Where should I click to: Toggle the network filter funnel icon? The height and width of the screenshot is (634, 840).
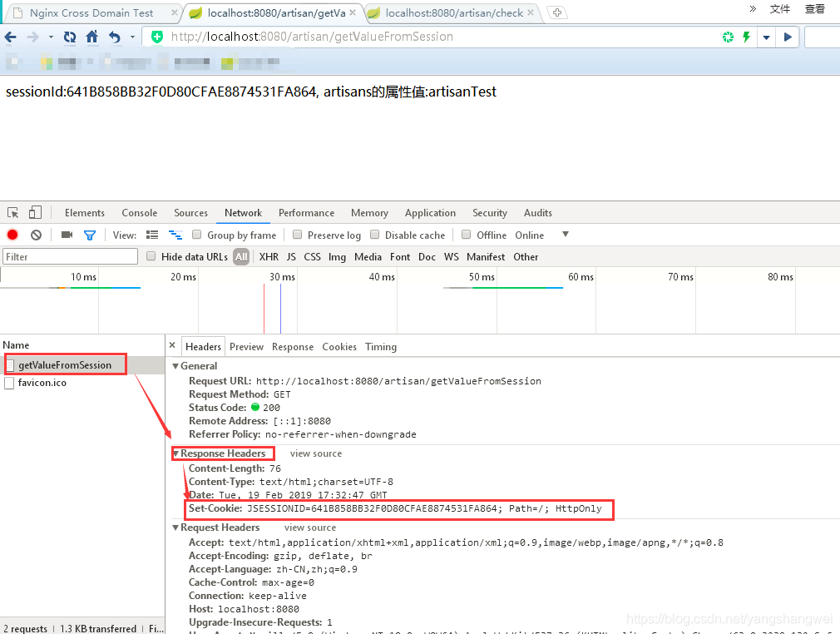click(90, 235)
